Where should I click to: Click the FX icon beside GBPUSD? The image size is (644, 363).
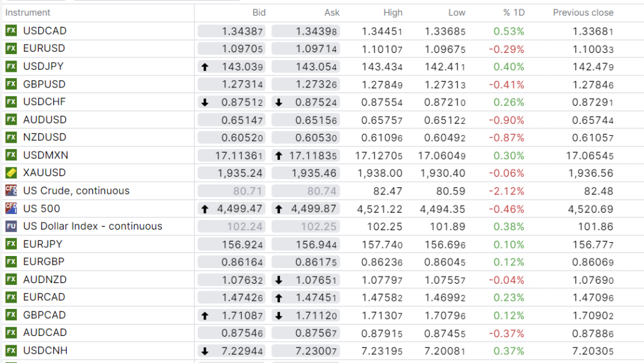[x=11, y=84]
